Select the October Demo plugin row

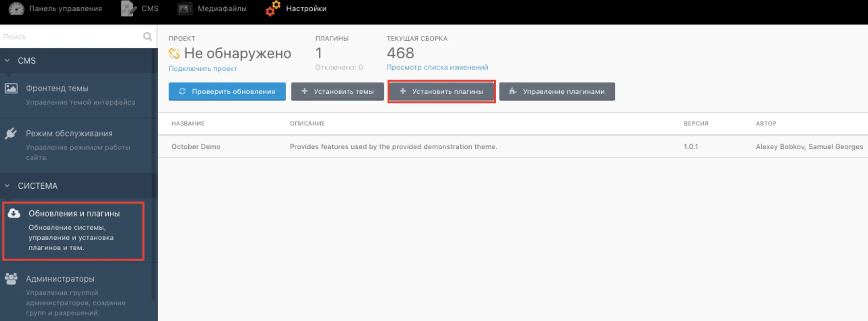pos(513,146)
